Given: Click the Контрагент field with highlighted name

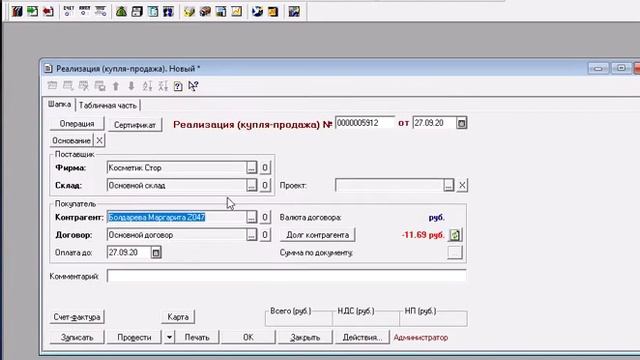Looking at the screenshot, I should pyautogui.click(x=176, y=217).
